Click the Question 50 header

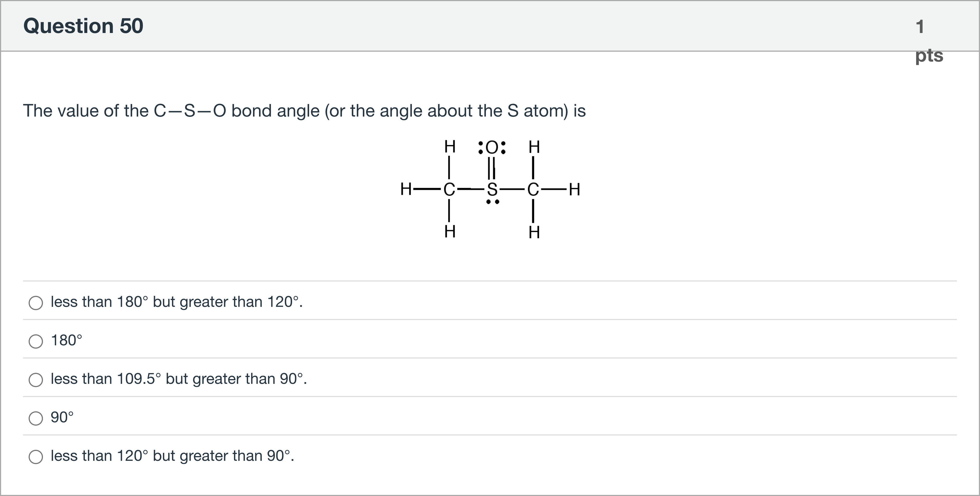point(83,26)
